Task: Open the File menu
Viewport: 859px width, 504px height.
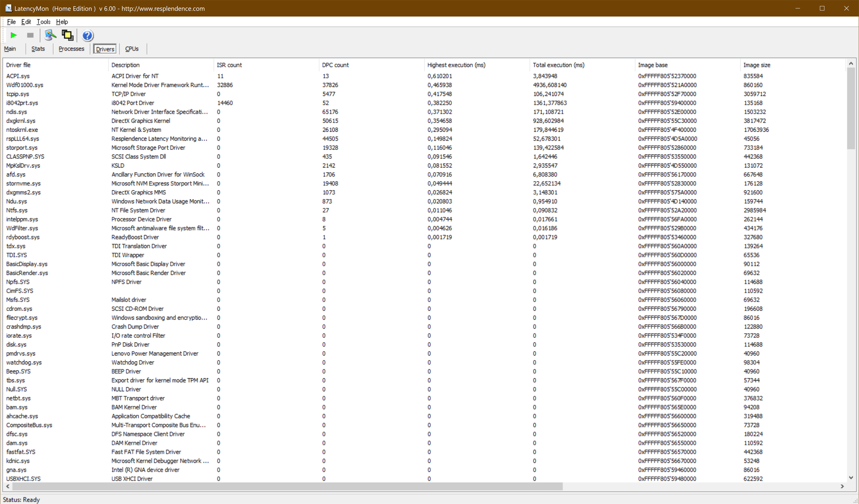Action: click(x=11, y=21)
